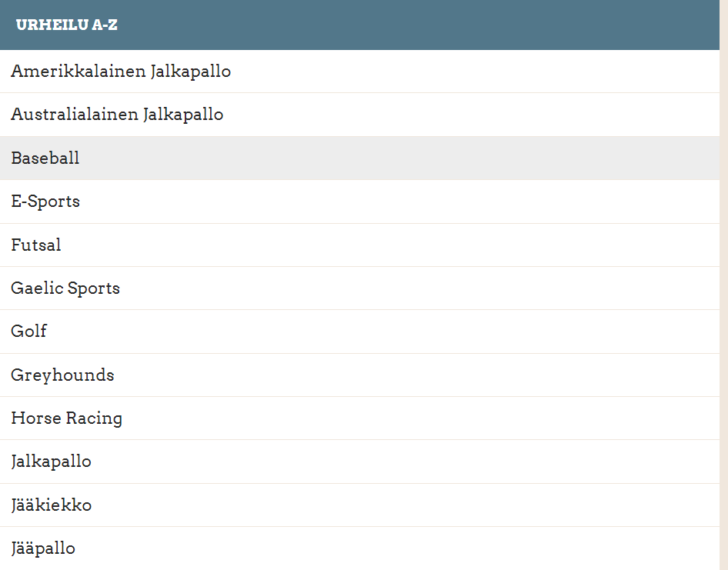The height and width of the screenshot is (570, 728).
Task: Open Greyhounds betting category
Action: tap(62, 375)
